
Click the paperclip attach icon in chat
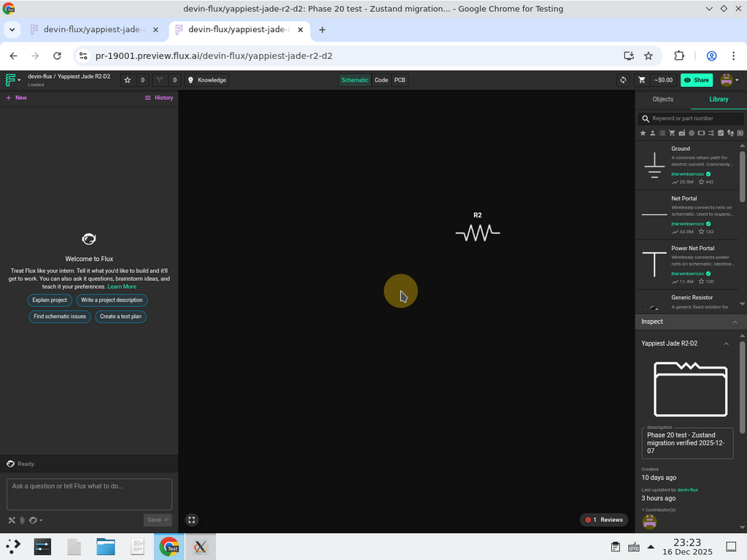[x=22, y=520]
